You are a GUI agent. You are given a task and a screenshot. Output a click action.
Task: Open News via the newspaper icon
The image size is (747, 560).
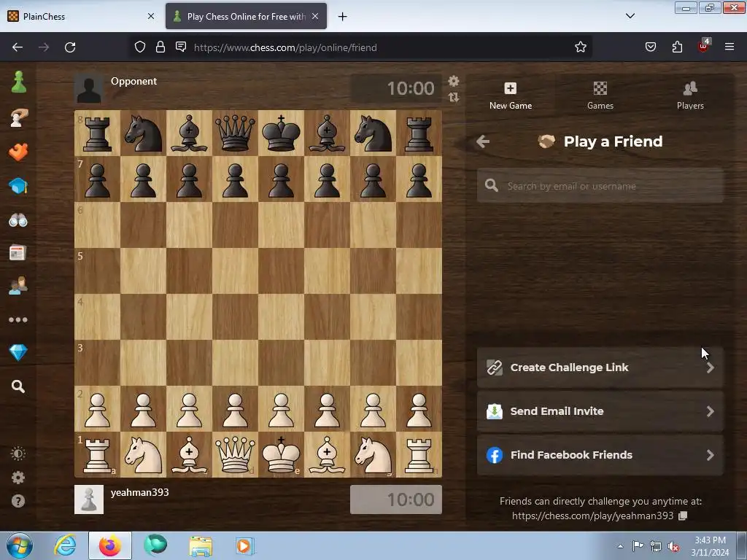(x=18, y=253)
